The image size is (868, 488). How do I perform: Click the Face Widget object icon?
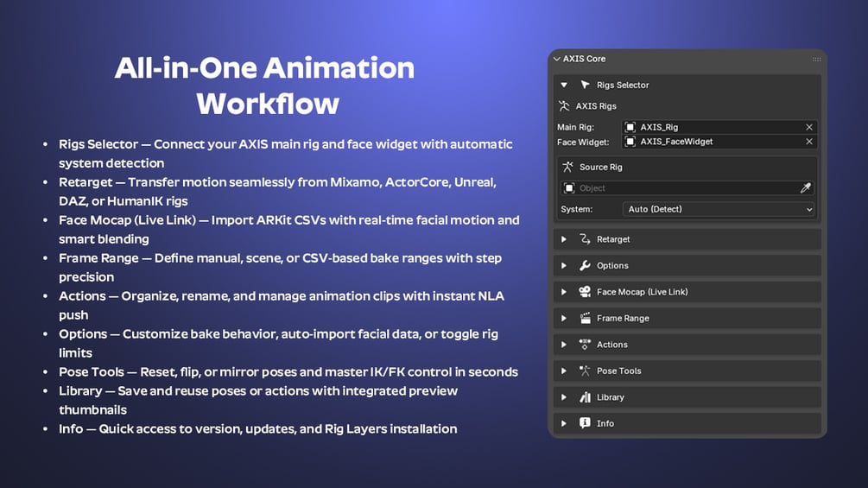click(630, 142)
